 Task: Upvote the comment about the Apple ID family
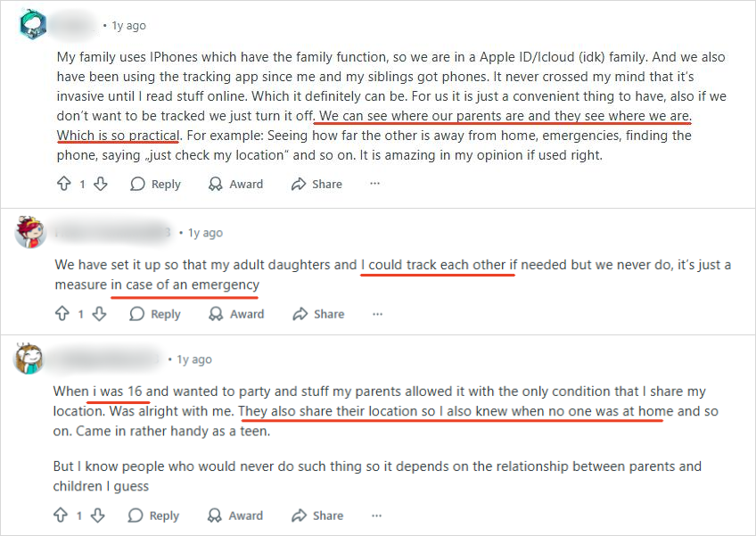[63, 183]
